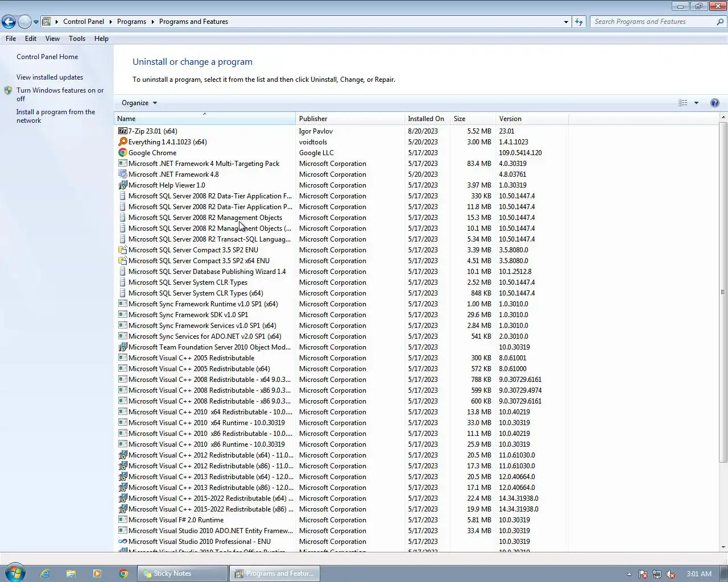Expand the arrow after Control Panel in breadcrumb
The width and height of the screenshot is (728, 582).
110,22
